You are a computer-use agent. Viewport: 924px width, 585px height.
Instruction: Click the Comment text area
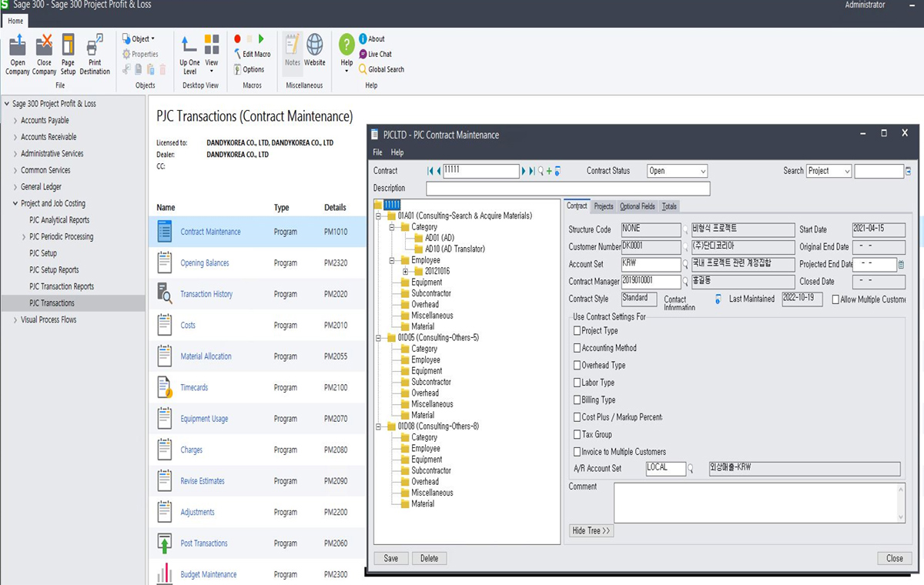click(x=759, y=503)
